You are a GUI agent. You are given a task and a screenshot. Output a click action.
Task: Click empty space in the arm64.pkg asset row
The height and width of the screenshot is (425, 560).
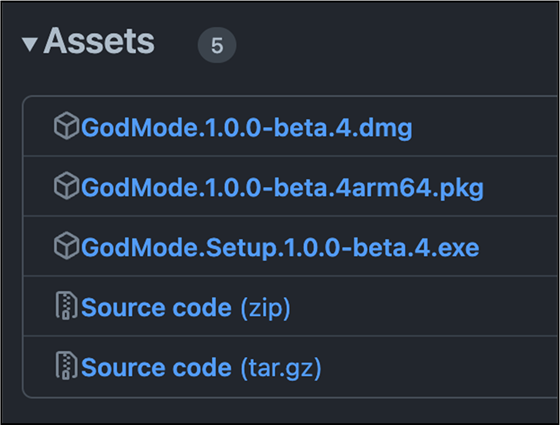[x=521, y=186]
